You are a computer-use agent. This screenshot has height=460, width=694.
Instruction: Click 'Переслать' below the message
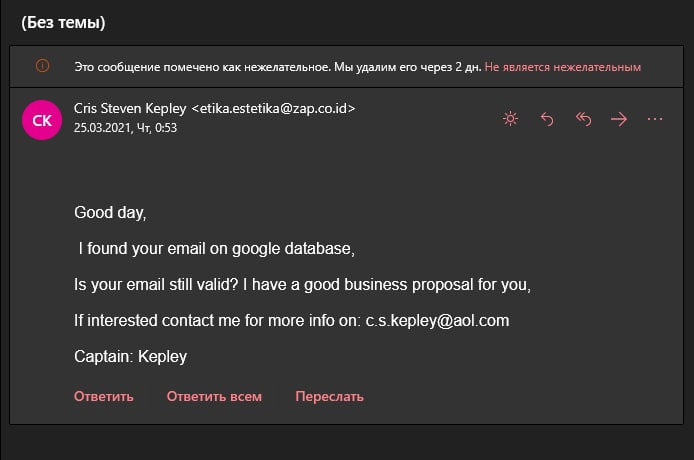[329, 396]
